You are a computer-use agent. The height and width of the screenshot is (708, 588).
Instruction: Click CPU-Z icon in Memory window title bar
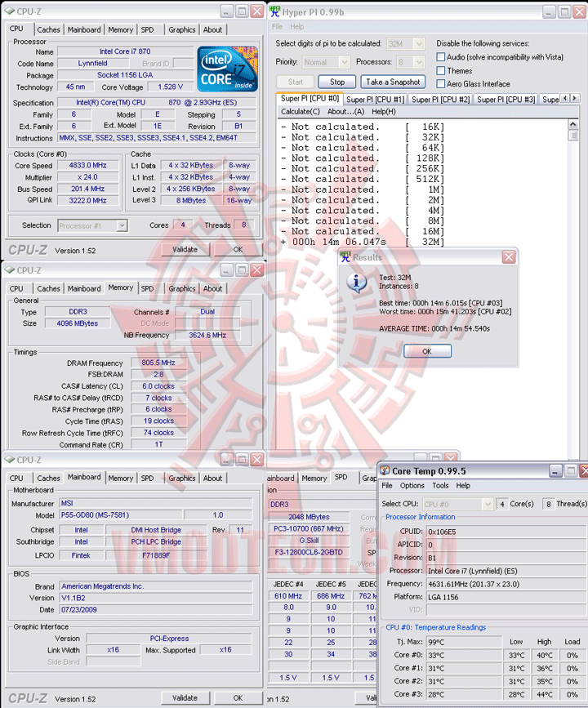coord(10,270)
